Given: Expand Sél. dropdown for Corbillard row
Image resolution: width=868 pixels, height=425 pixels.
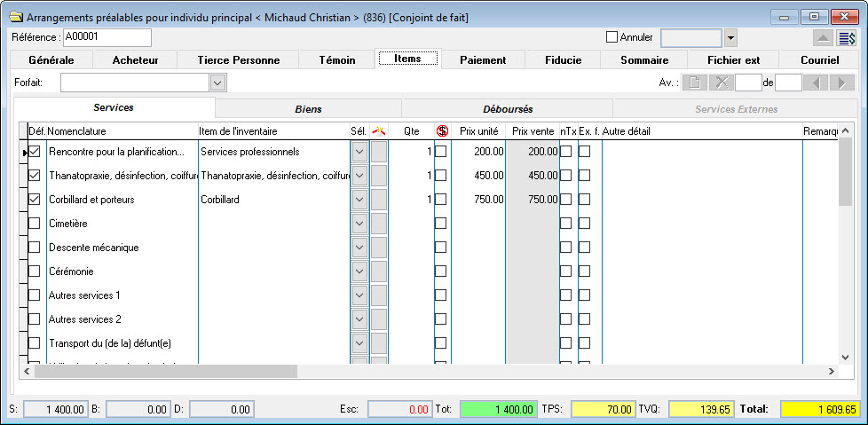Looking at the screenshot, I should pyautogui.click(x=359, y=200).
